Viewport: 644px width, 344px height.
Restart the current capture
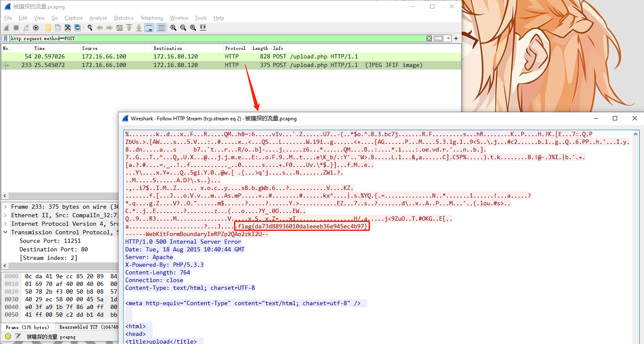26,28
